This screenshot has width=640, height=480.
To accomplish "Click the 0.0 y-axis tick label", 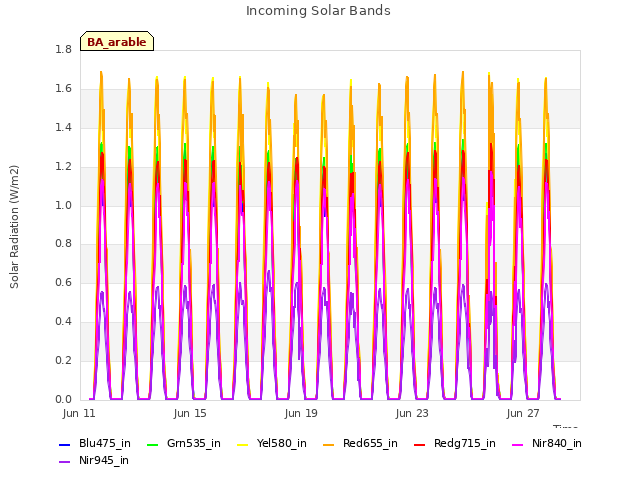I will 63,399.
